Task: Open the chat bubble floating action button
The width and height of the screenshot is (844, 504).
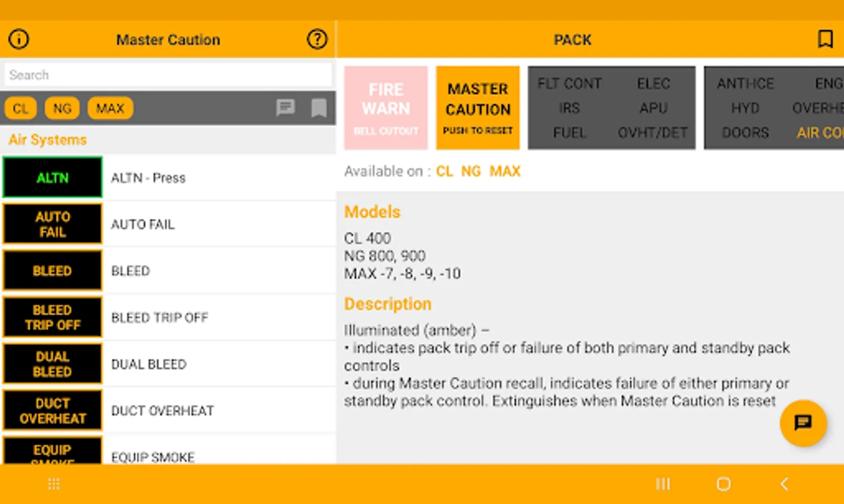Action: 803,424
